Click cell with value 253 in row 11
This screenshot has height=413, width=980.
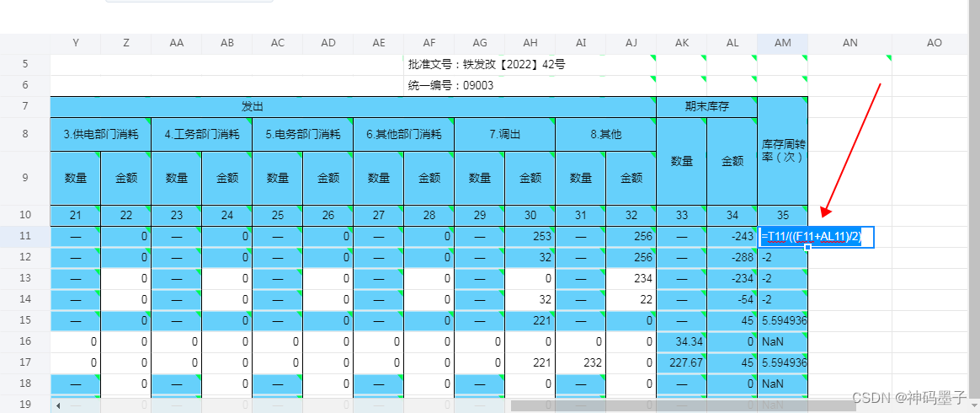coord(530,237)
